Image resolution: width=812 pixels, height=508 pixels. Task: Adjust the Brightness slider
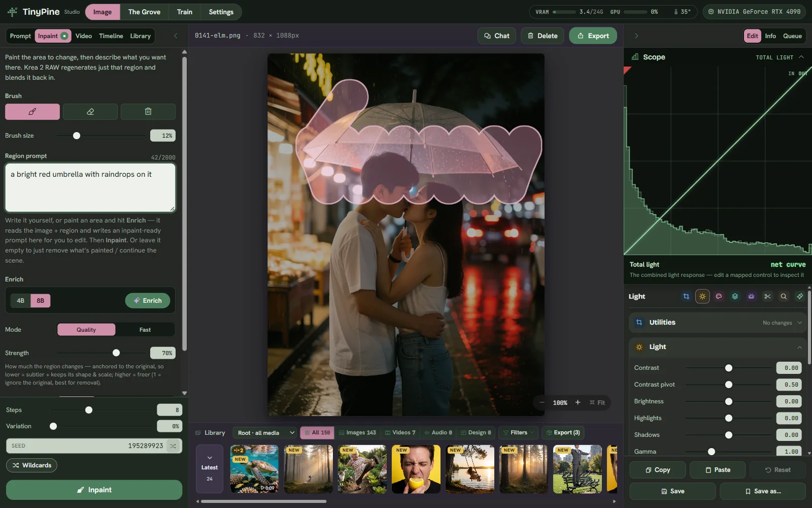(x=729, y=402)
